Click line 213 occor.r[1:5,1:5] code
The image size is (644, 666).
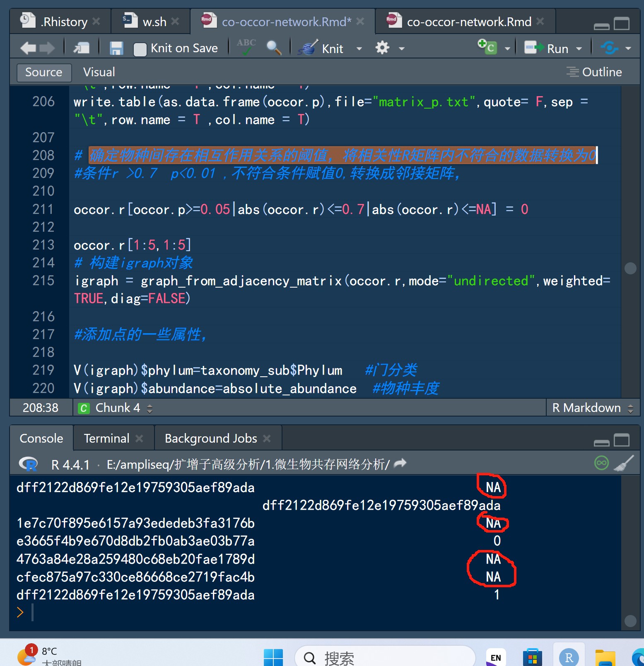point(133,245)
